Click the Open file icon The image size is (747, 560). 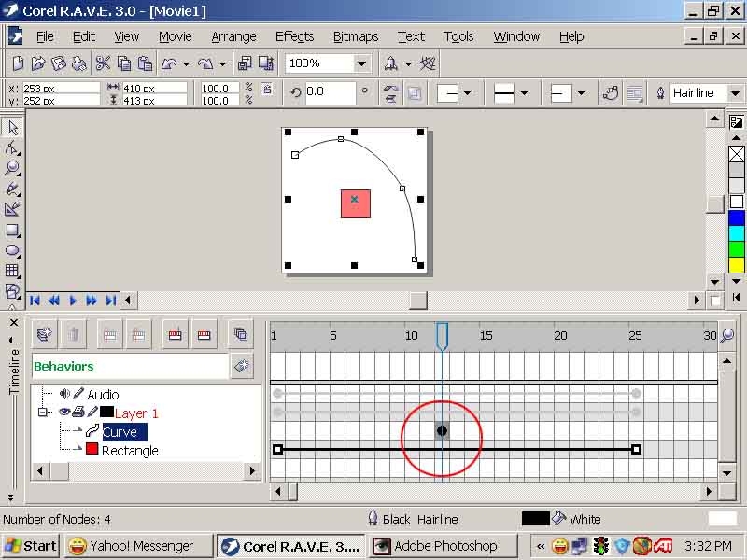pos(38,63)
